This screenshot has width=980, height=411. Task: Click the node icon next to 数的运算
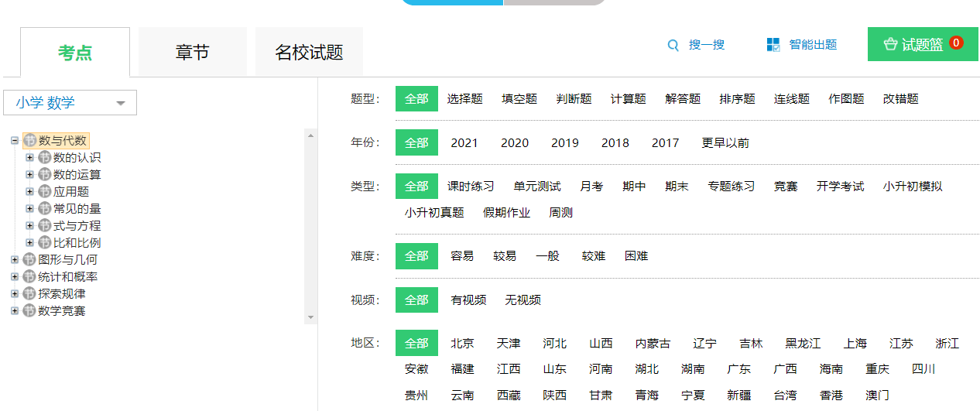tap(45, 175)
